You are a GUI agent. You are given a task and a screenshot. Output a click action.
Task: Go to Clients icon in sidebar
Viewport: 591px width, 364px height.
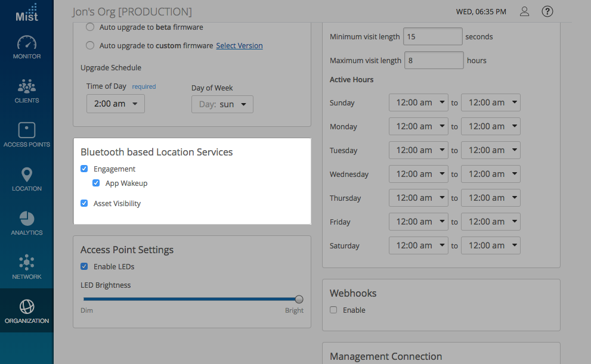pos(27,91)
